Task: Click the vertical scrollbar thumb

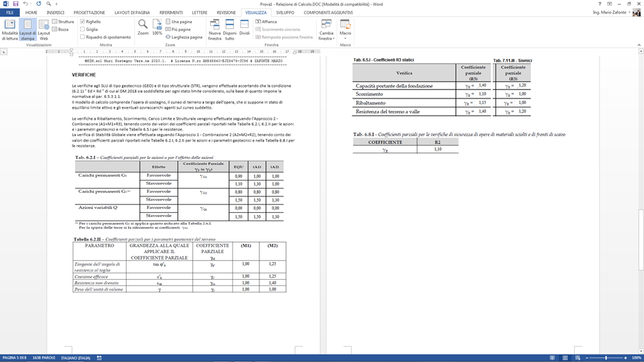Action: (641, 240)
